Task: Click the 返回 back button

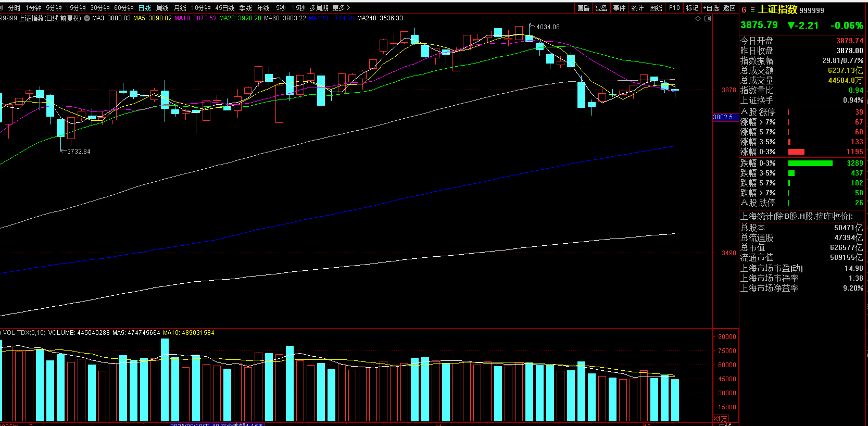Action: (x=729, y=8)
